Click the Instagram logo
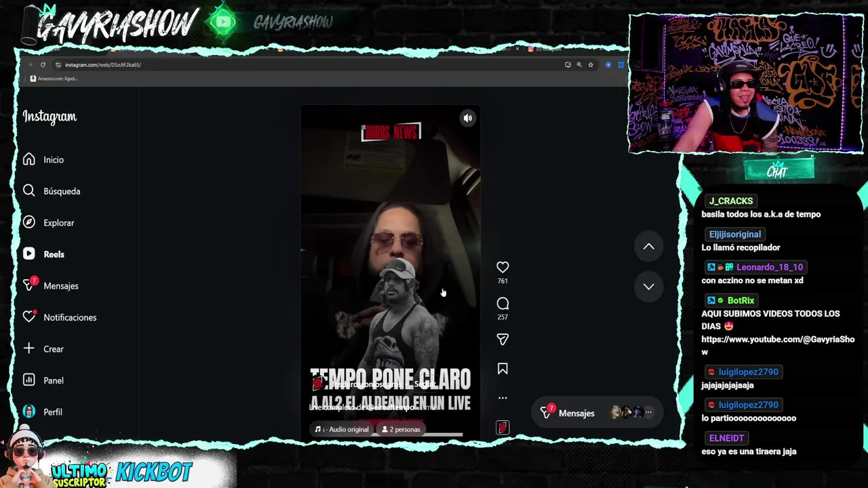 [50, 117]
